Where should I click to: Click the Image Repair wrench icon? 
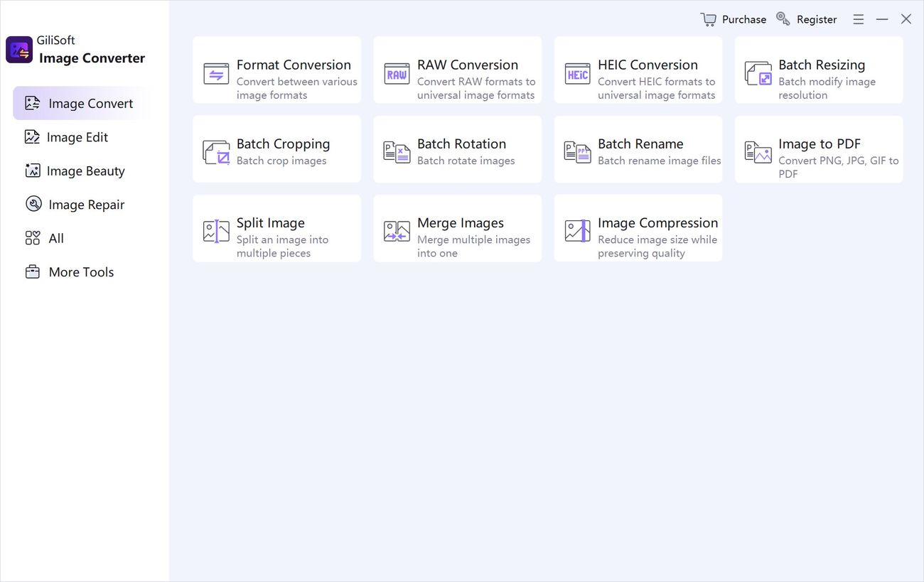click(33, 205)
